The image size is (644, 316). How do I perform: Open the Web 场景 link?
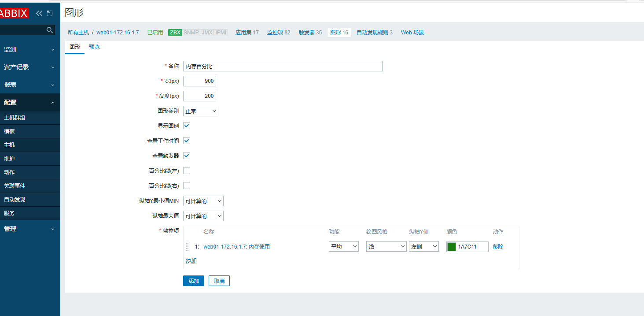(x=412, y=33)
